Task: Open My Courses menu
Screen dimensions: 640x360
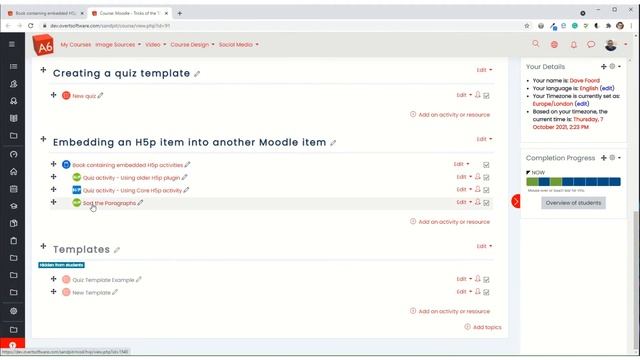Action: 76,44
